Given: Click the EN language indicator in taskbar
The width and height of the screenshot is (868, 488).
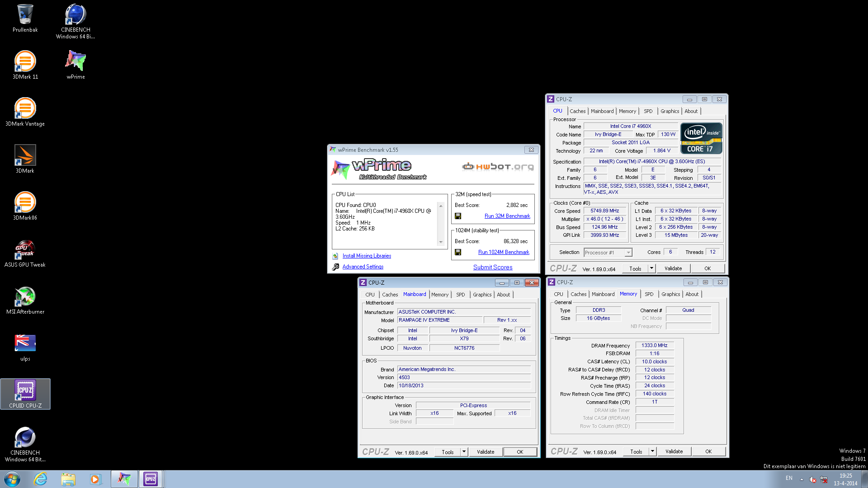Looking at the screenshot, I should pyautogui.click(x=789, y=478).
